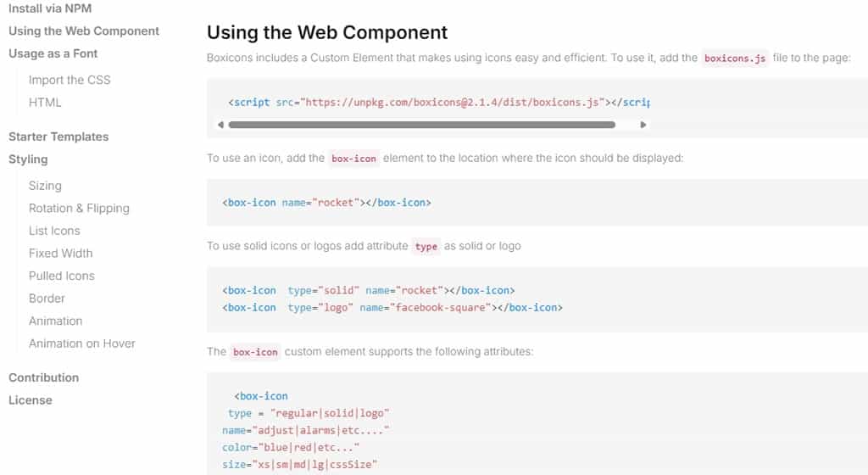Select Animation on Hover link
Screen dimensions: 868x475
pyautogui.click(x=82, y=344)
